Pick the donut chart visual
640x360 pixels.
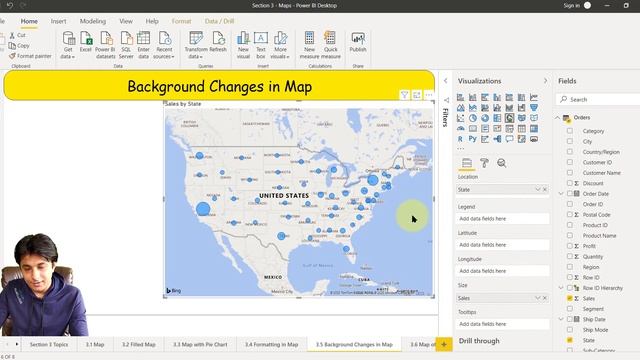(x=485, y=118)
